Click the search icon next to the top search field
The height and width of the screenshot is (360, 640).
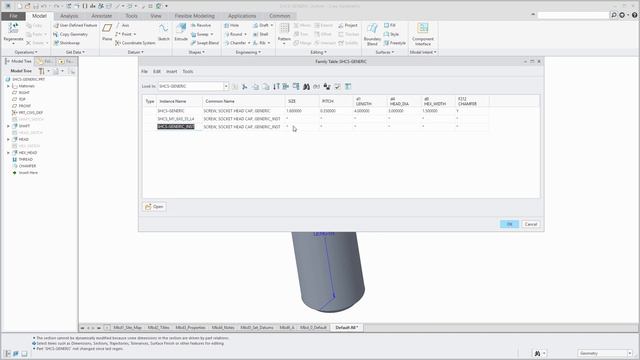[613, 15]
